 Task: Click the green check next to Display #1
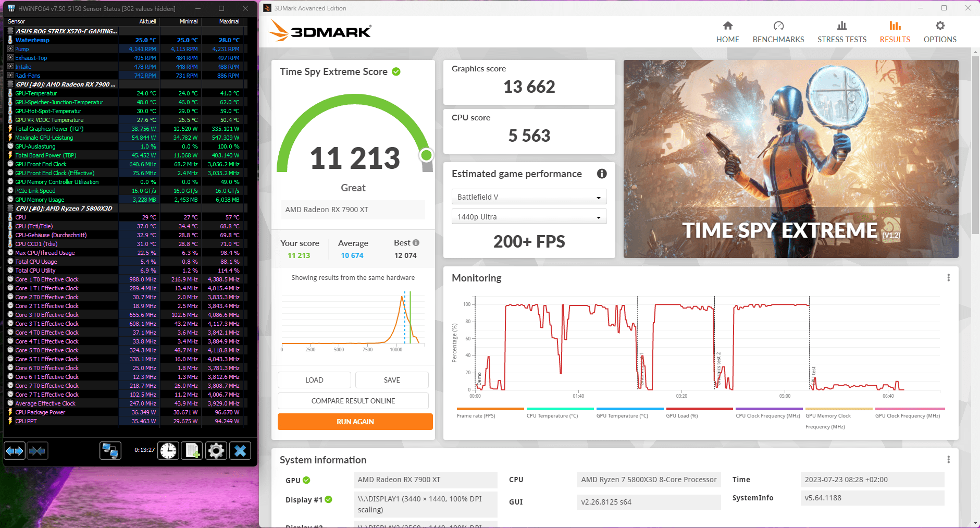[x=329, y=499]
